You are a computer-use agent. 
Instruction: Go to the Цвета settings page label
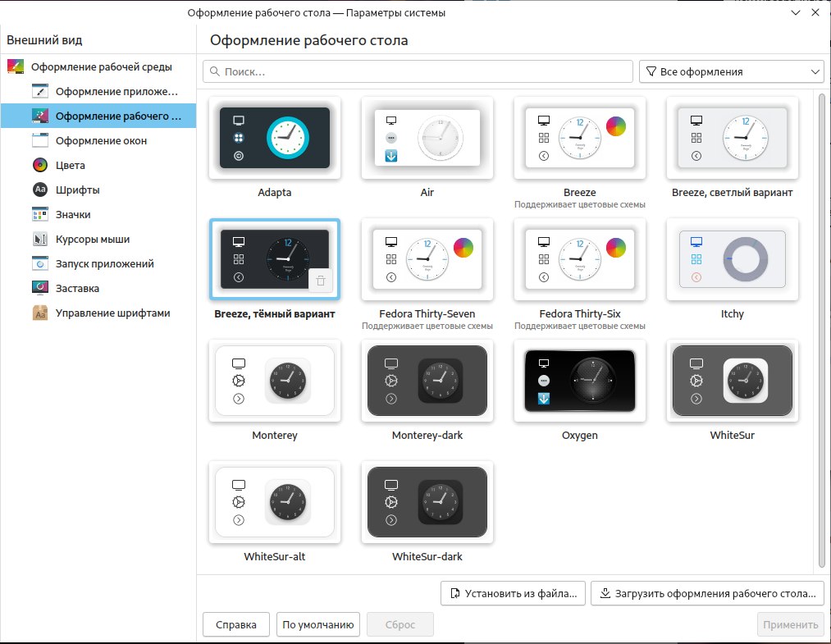click(x=70, y=165)
